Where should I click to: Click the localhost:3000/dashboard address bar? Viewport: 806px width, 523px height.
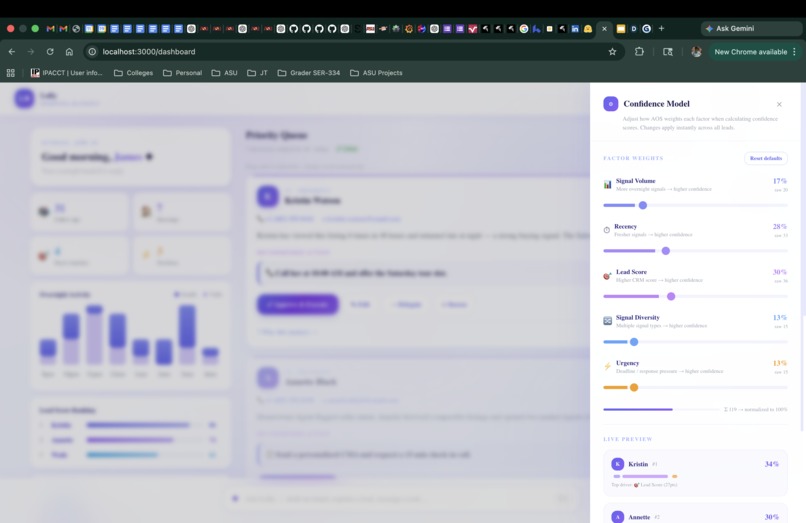point(355,52)
